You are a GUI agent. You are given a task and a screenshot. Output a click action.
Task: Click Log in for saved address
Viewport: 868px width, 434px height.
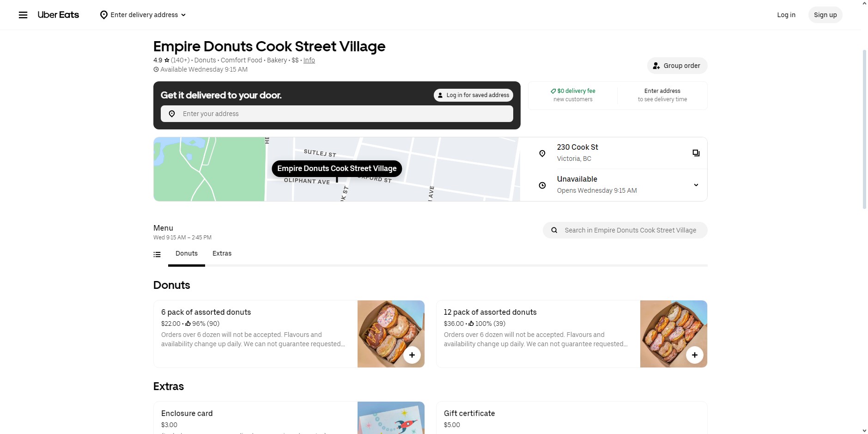[473, 95]
